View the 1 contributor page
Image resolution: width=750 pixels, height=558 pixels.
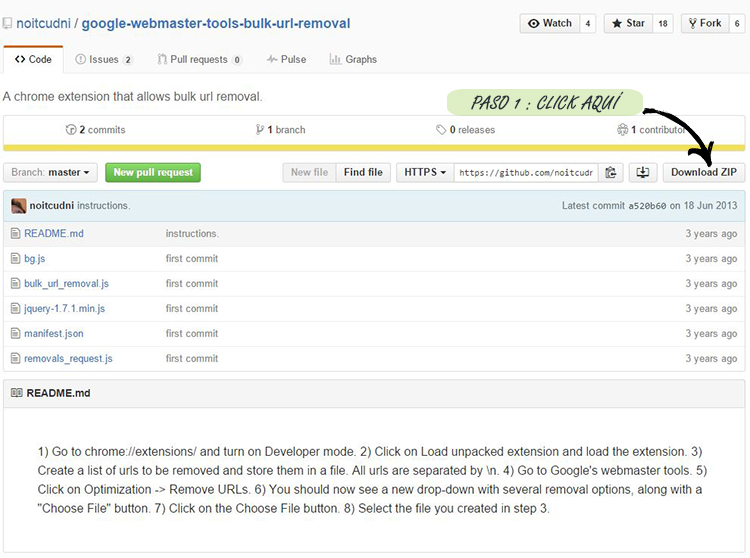651,130
